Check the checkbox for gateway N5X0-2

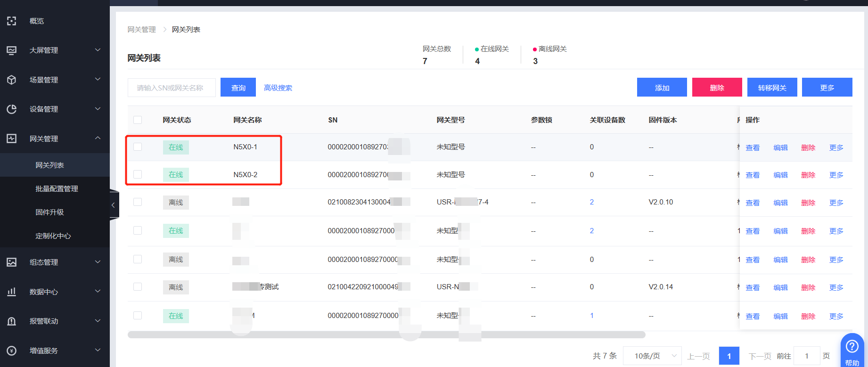138,174
